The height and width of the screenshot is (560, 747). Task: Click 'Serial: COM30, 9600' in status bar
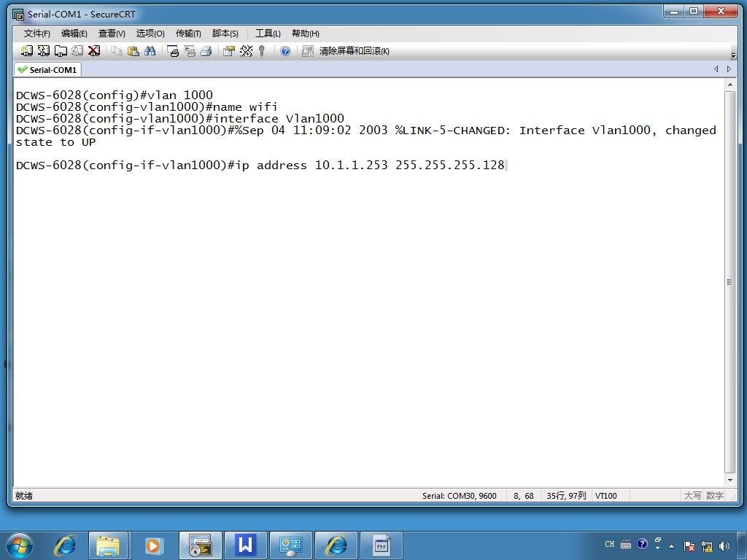point(459,496)
